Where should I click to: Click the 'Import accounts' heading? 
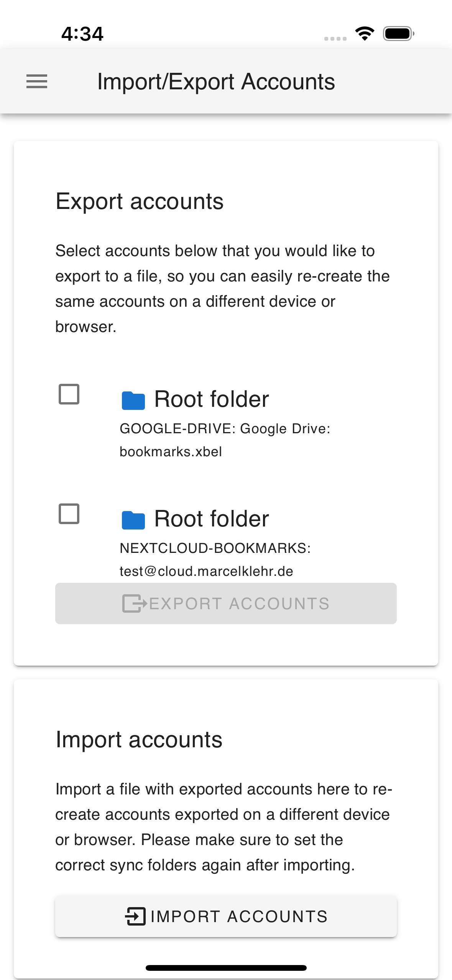pos(139,740)
